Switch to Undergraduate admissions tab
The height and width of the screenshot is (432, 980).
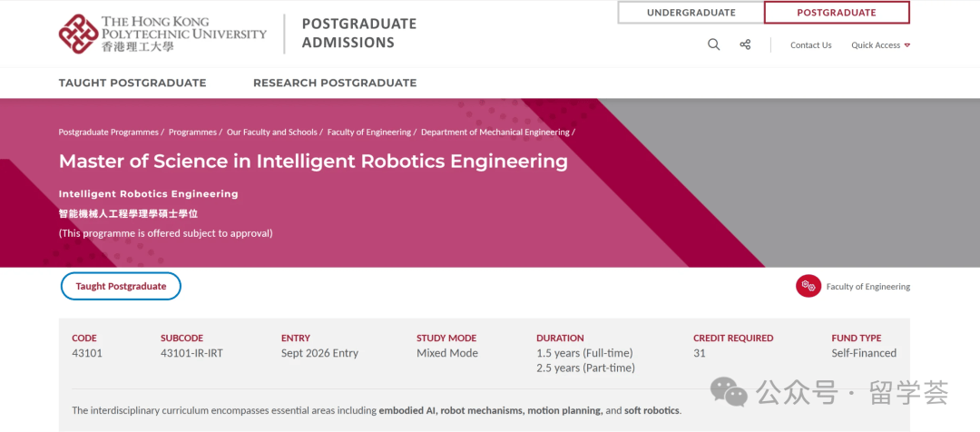coord(691,13)
